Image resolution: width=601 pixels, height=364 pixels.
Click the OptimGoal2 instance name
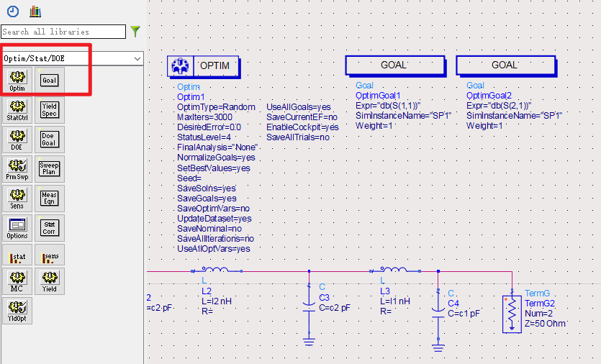489,96
